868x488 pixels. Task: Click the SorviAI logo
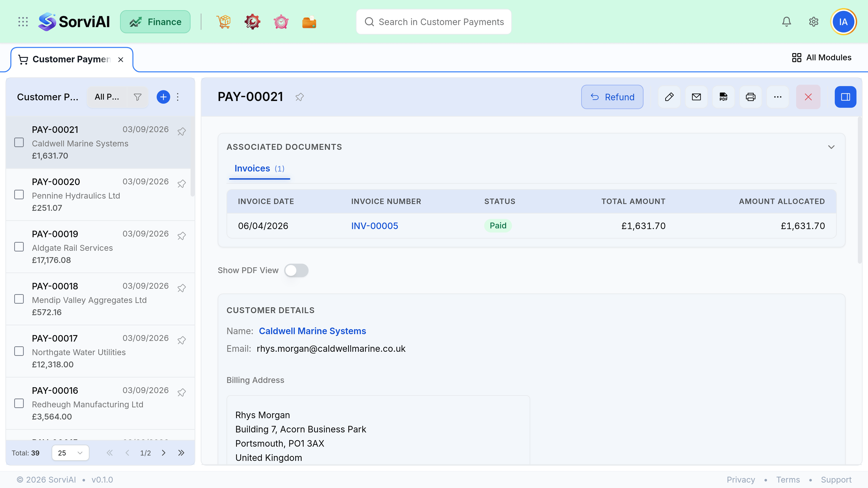[x=74, y=22]
